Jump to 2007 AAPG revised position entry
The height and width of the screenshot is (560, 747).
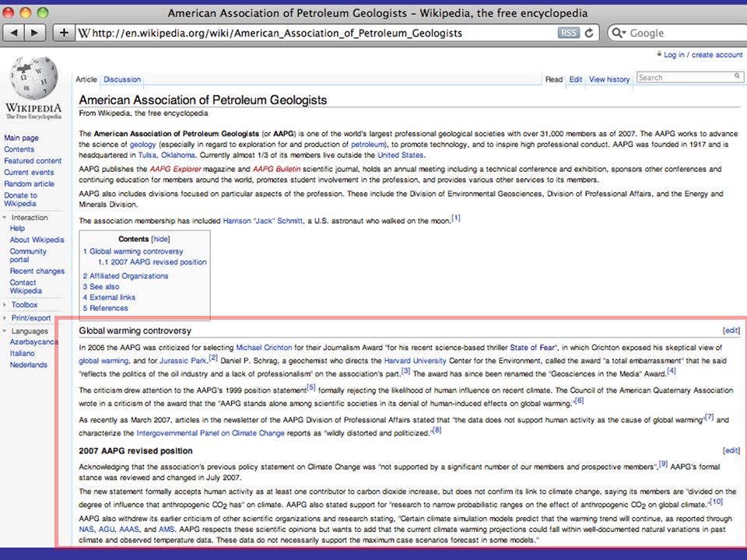point(153,262)
